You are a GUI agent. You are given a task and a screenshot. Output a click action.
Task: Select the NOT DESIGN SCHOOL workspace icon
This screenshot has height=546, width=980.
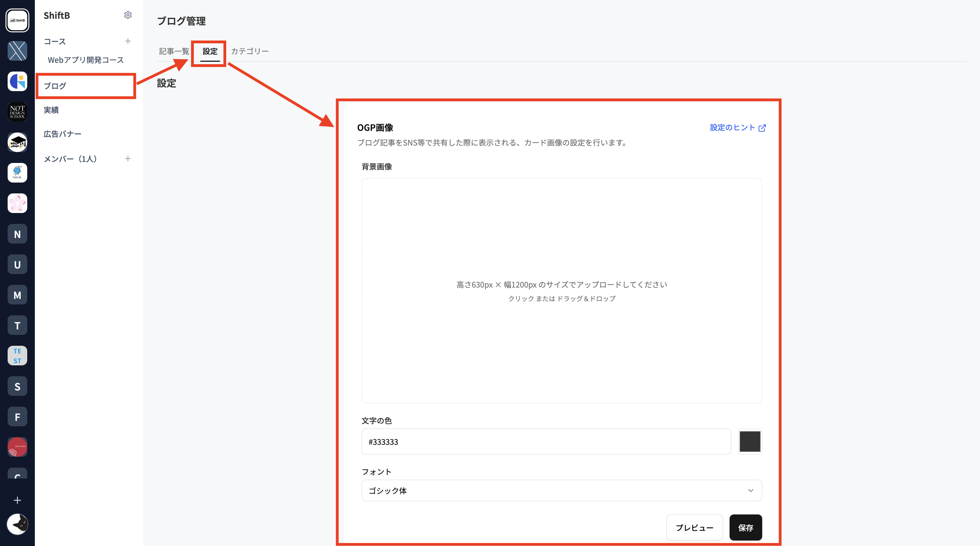point(17,112)
